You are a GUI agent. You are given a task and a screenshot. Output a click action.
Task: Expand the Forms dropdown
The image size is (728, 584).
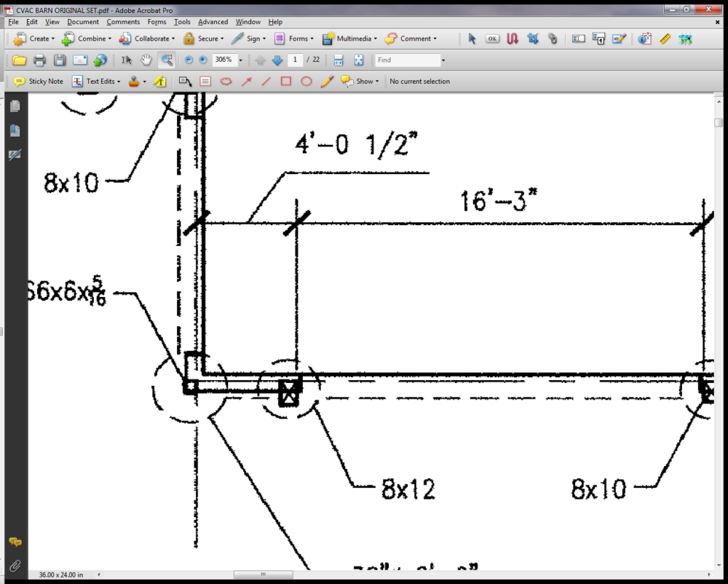point(294,38)
